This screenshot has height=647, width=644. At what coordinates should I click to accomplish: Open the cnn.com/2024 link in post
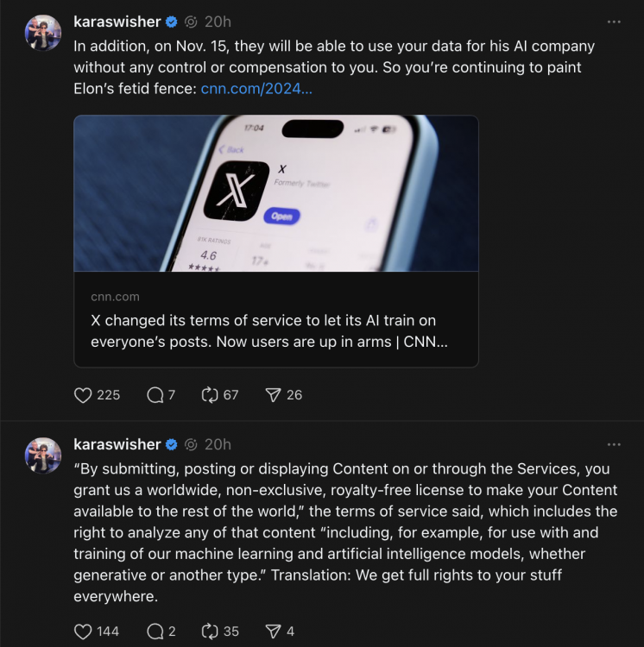(256, 88)
